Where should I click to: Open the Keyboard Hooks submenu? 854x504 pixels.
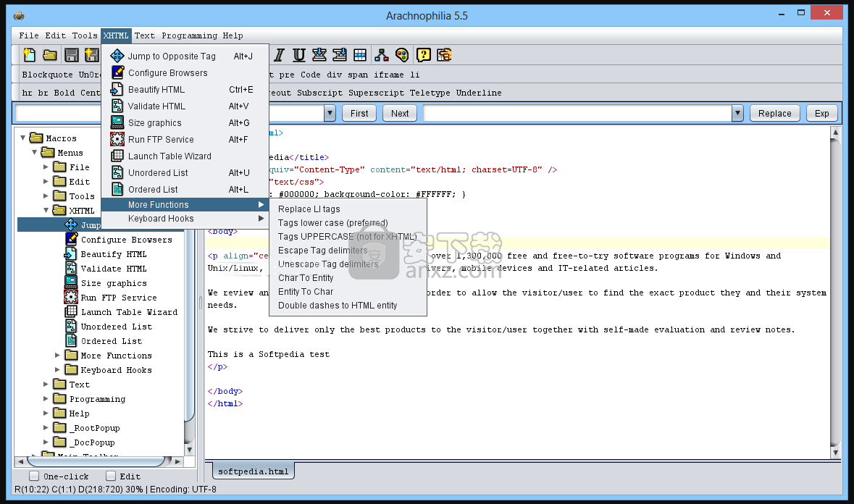(x=185, y=219)
